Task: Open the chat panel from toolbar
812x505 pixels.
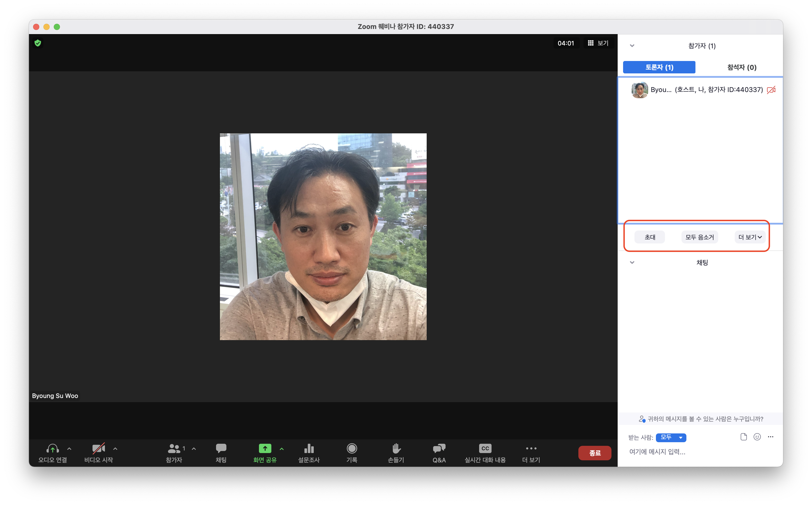Action: 221,449
